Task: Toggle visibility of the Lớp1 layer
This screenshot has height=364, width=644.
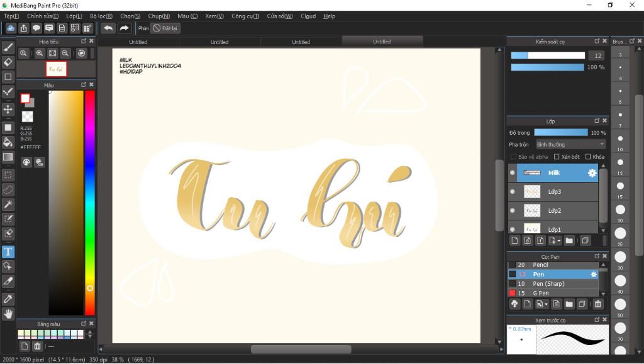Action: click(512, 229)
